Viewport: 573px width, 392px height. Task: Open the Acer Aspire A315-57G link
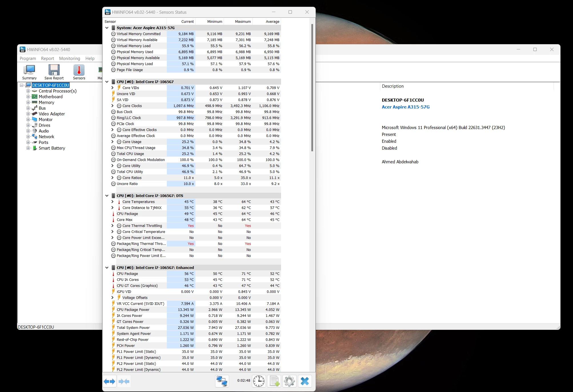[x=406, y=107]
